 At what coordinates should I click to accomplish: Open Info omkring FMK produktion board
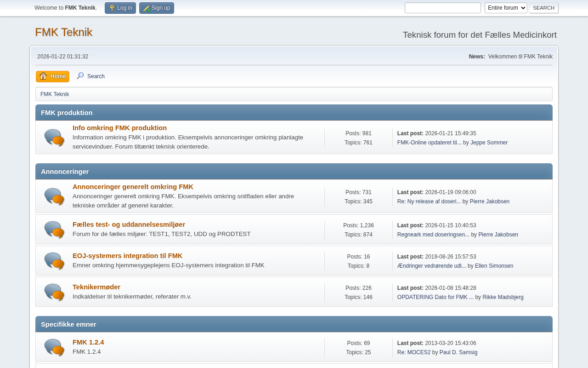click(x=119, y=128)
